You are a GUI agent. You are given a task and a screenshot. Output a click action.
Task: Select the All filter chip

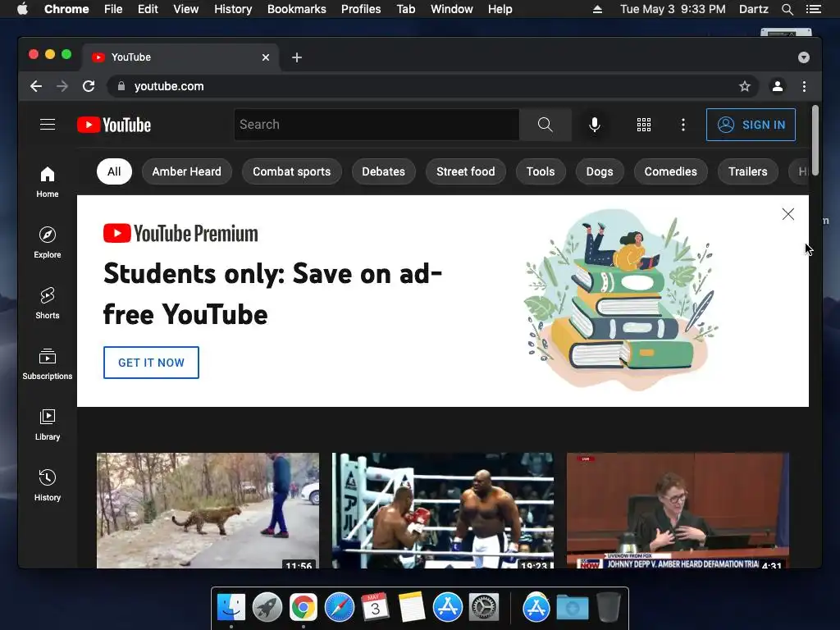(x=114, y=171)
